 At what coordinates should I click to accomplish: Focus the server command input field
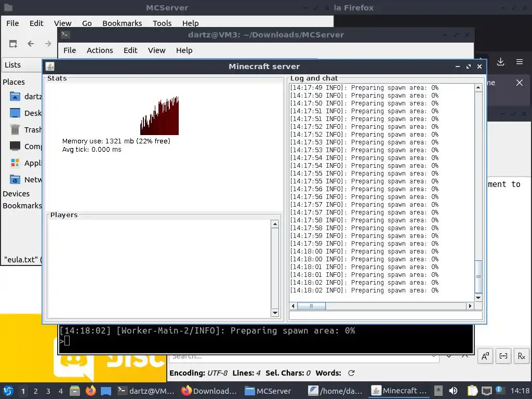tap(386, 315)
